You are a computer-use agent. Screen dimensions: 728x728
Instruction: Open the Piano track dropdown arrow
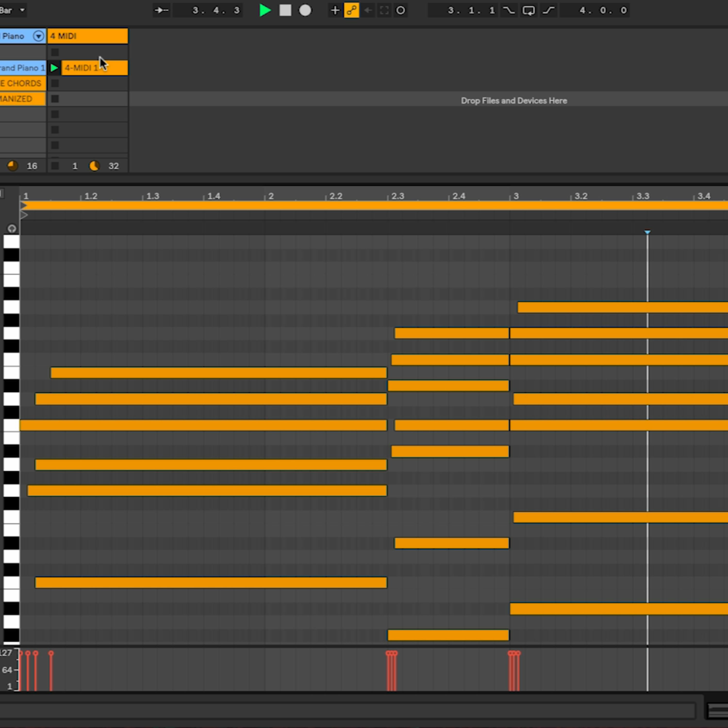click(38, 36)
